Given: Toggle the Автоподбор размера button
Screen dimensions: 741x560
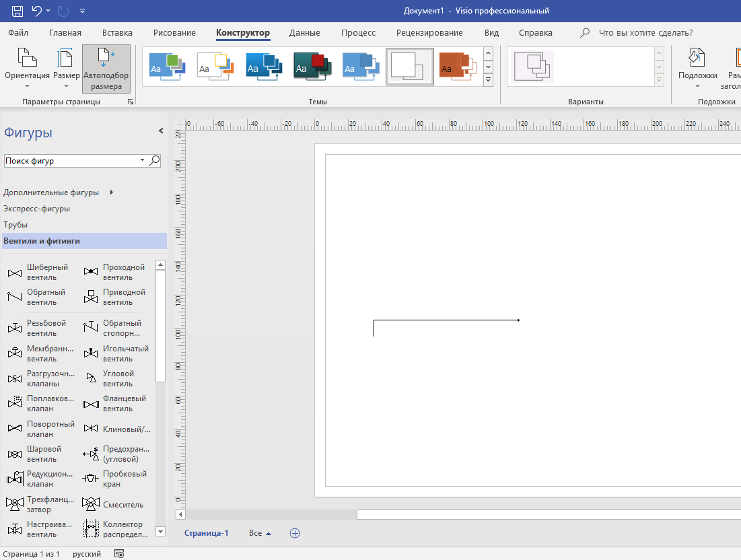Looking at the screenshot, I should click(106, 68).
